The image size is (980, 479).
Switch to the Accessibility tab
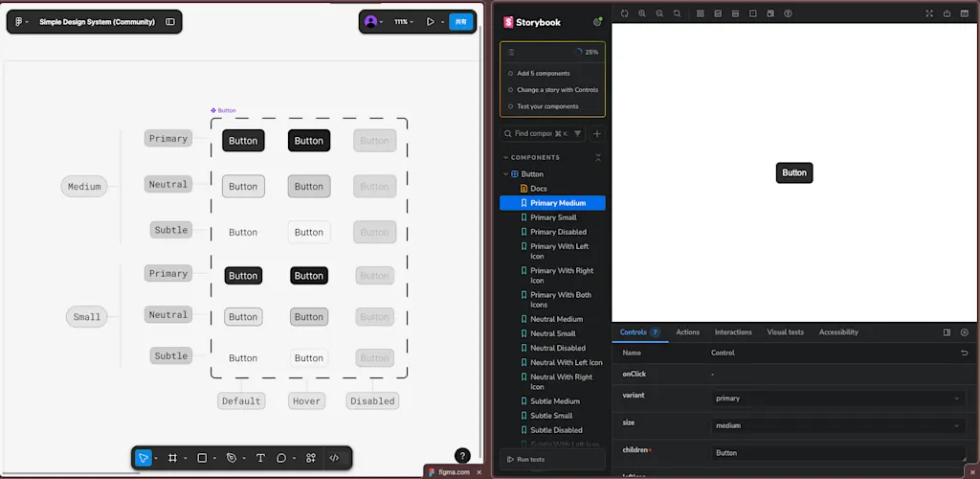coord(838,332)
